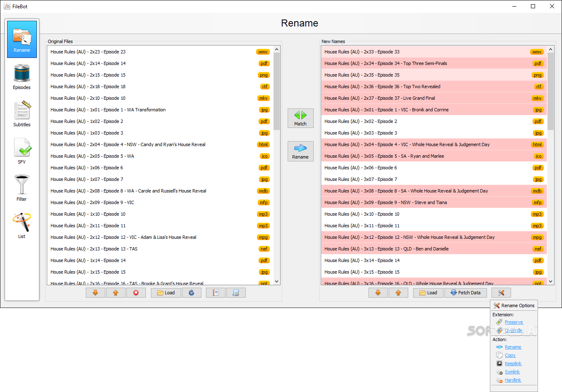Screen dimensions: 562x392
Task: Select Preserve extension option
Action: point(514,322)
